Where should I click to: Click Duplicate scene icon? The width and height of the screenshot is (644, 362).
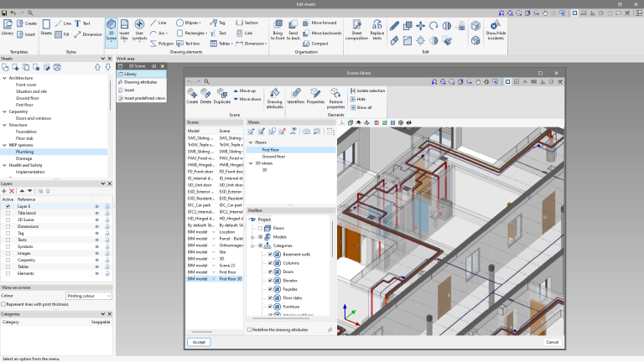pos(221,96)
